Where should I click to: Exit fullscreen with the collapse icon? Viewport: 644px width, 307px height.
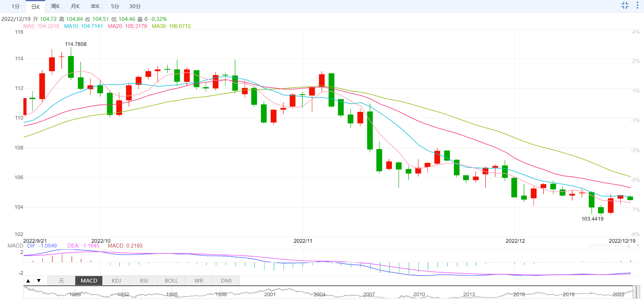(x=625, y=5)
